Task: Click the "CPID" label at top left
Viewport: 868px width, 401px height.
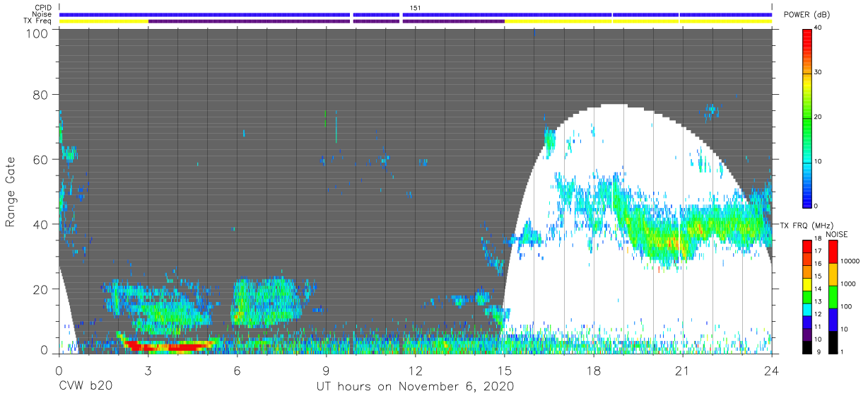Action: point(44,8)
